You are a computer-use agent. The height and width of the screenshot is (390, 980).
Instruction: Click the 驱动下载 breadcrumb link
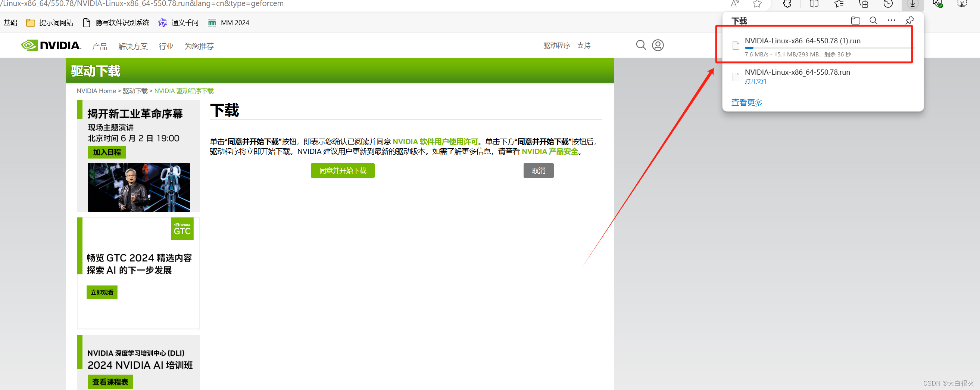click(x=135, y=91)
